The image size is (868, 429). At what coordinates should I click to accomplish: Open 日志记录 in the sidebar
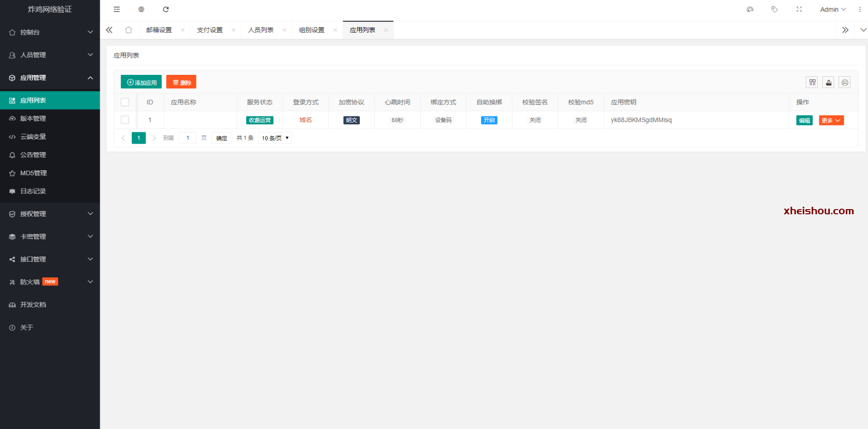pyautogui.click(x=50, y=191)
